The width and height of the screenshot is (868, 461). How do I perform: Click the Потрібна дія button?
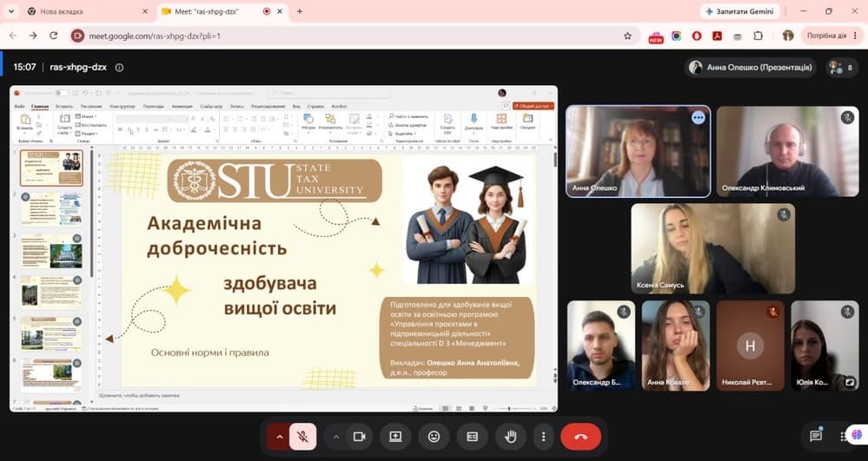point(831,36)
